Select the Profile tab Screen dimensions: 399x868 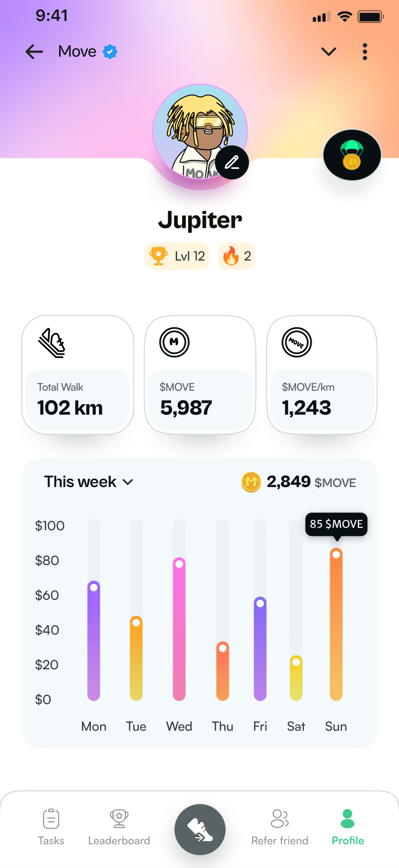(x=348, y=827)
